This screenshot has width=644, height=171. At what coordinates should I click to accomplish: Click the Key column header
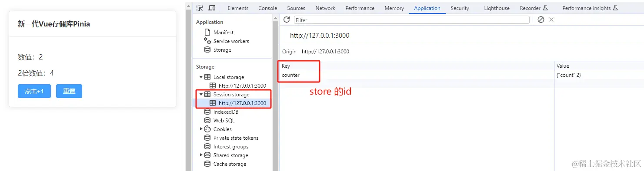(417, 66)
